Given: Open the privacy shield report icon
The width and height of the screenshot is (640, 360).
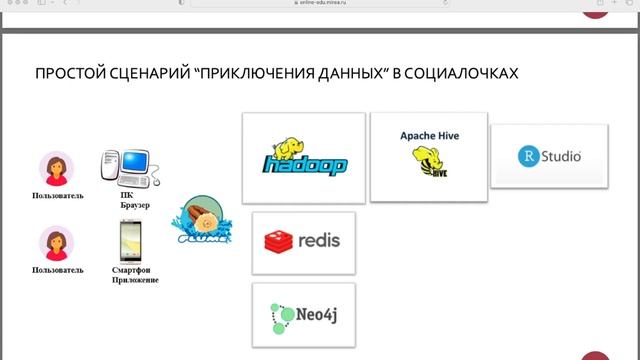Looking at the screenshot, I should point(181,2).
